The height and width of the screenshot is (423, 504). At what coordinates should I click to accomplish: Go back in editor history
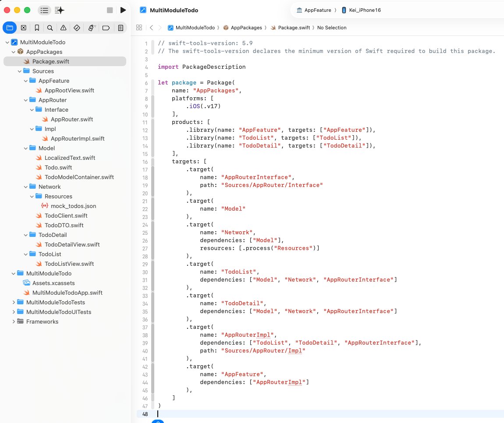point(151,28)
